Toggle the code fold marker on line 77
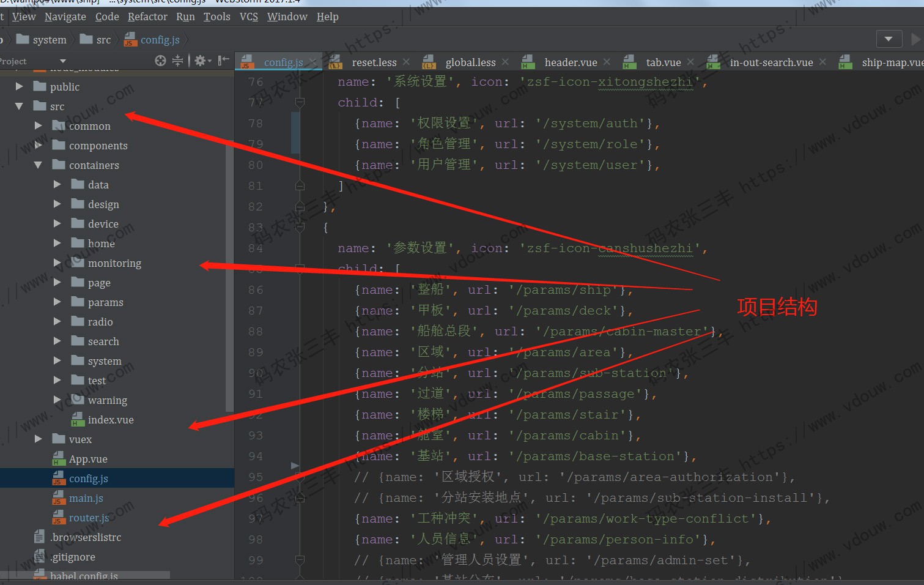 click(x=300, y=103)
